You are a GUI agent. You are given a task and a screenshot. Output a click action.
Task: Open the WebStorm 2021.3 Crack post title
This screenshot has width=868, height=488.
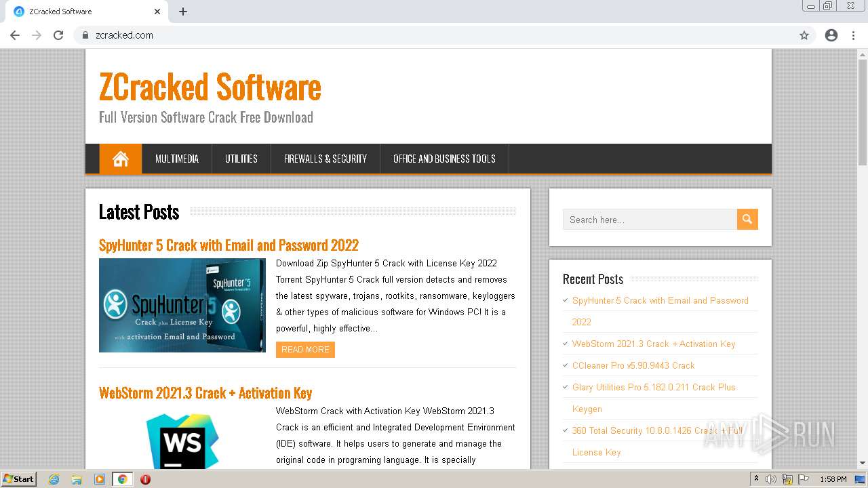point(205,393)
